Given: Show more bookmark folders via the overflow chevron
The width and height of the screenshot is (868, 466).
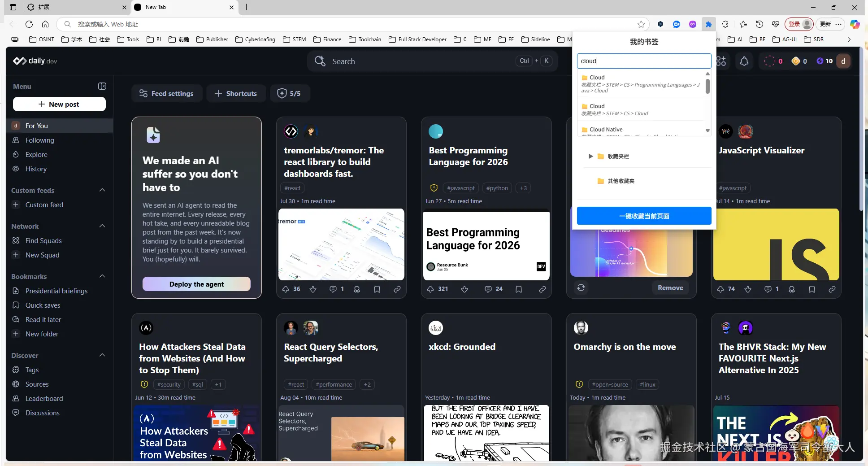Looking at the screenshot, I should click(x=849, y=39).
